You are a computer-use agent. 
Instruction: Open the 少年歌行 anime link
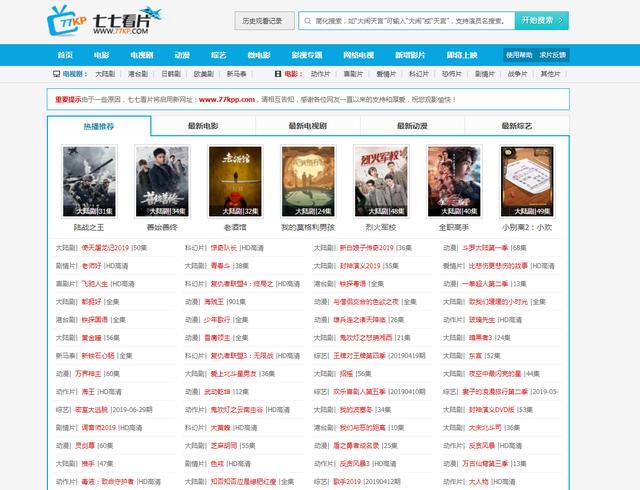point(218,319)
